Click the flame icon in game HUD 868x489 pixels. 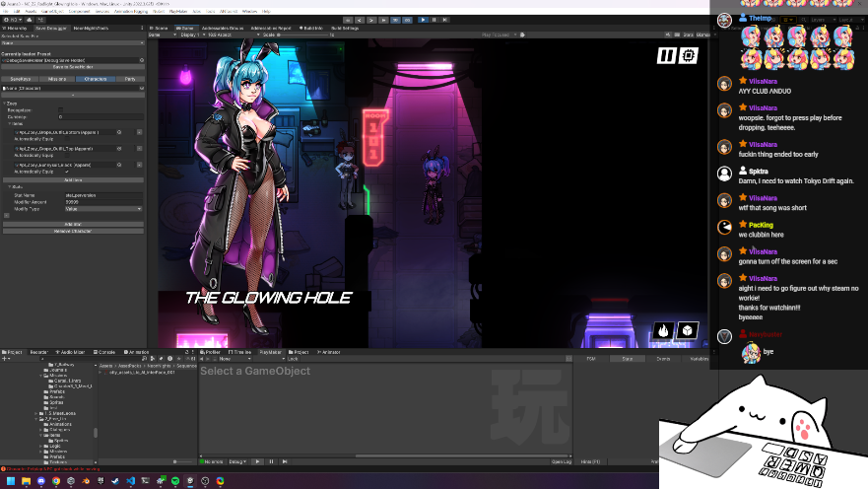pos(663,331)
